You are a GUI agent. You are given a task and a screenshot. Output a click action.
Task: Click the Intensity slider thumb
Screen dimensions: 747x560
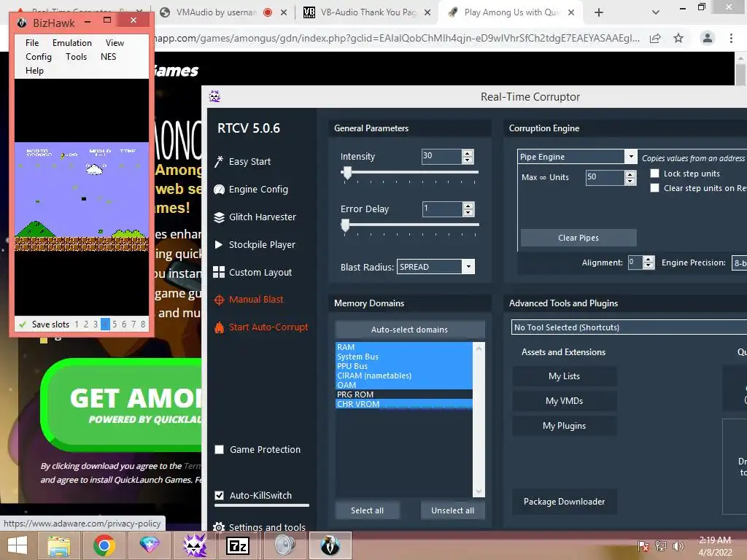pyautogui.click(x=347, y=174)
